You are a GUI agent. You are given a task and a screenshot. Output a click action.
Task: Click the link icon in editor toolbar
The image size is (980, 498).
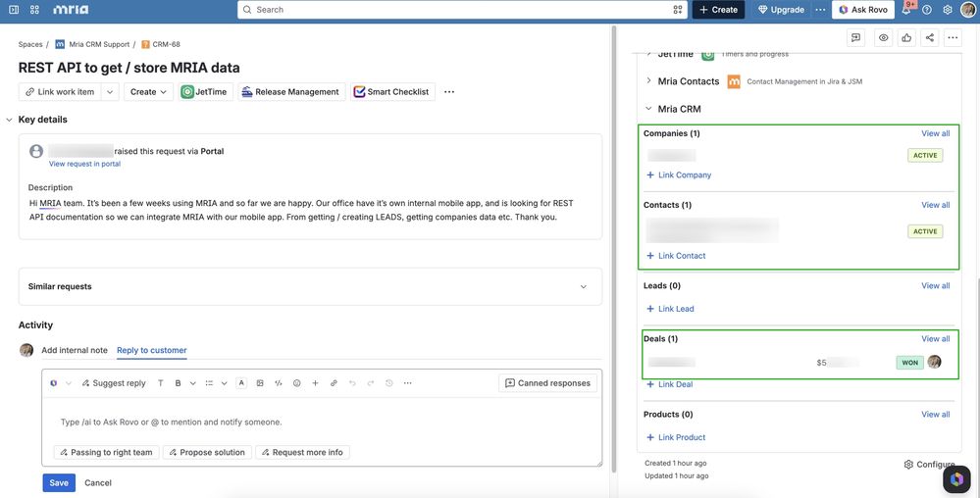click(334, 383)
